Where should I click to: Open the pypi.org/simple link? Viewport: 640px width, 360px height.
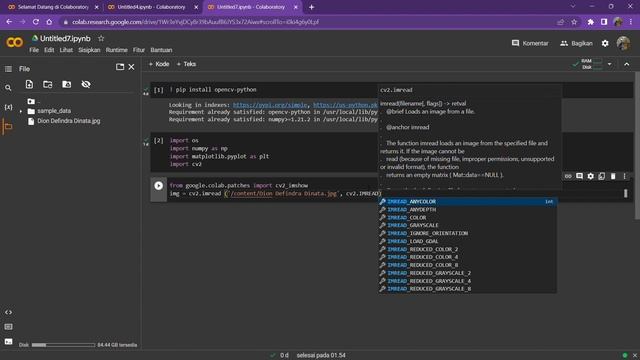click(270, 105)
